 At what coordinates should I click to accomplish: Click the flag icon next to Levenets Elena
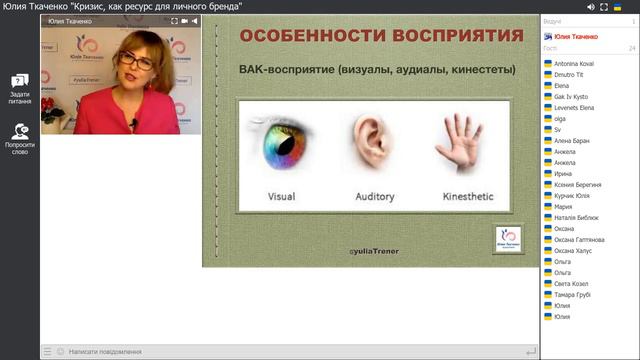(x=548, y=107)
